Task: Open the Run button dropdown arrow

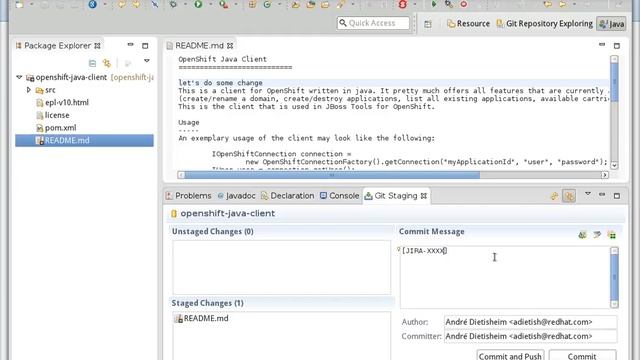Action: 210,4
